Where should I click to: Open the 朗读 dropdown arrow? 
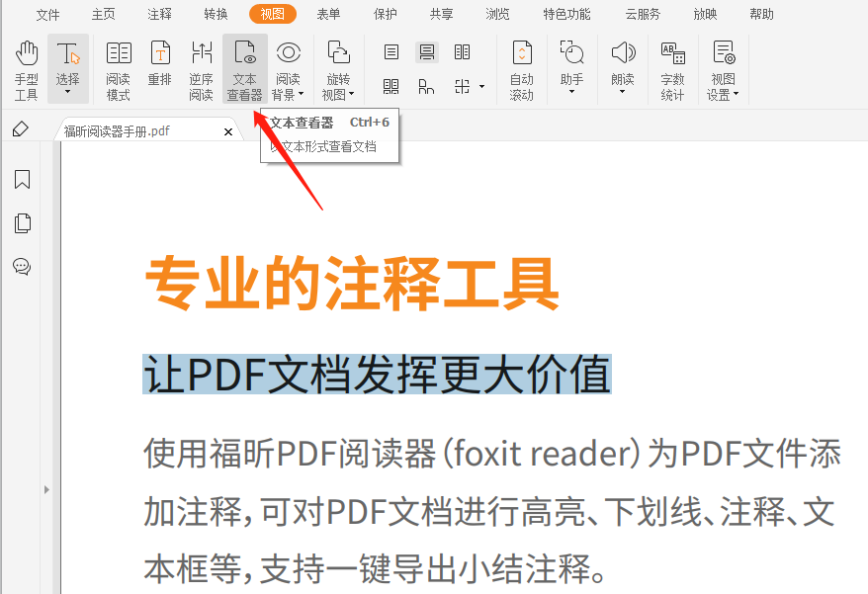622,92
